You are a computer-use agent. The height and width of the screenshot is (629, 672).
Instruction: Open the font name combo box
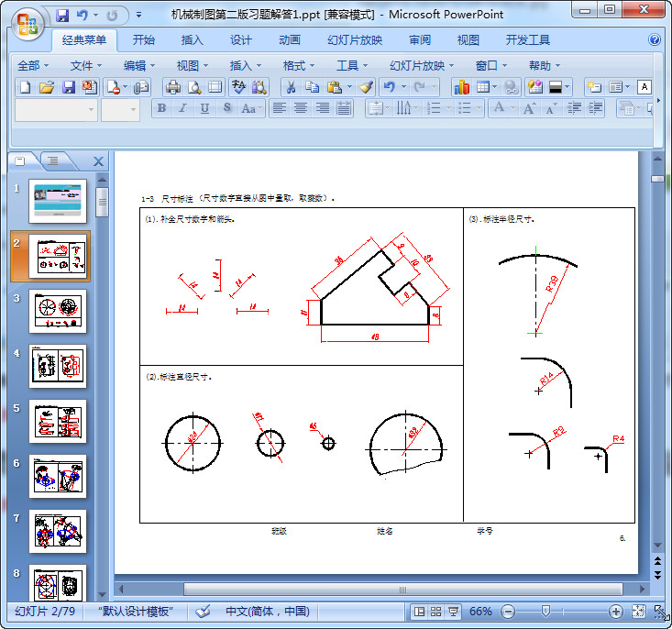(x=56, y=110)
